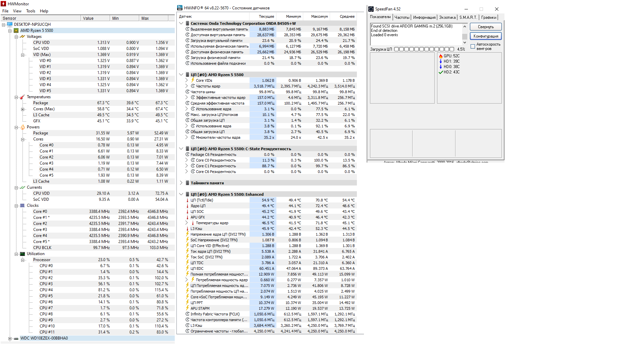Image resolution: width=644 pixels, height=362 pixels.
Task: Click the Voltages lightning icon in HWMonitor tree
Action: click(22, 37)
